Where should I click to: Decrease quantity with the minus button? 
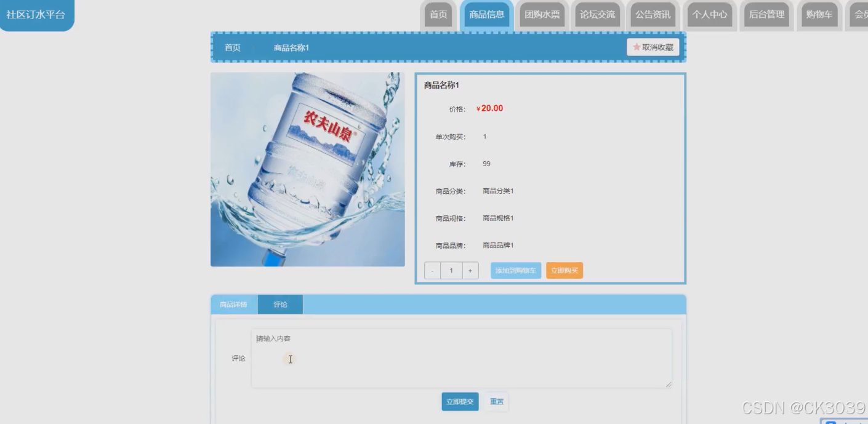click(x=433, y=271)
